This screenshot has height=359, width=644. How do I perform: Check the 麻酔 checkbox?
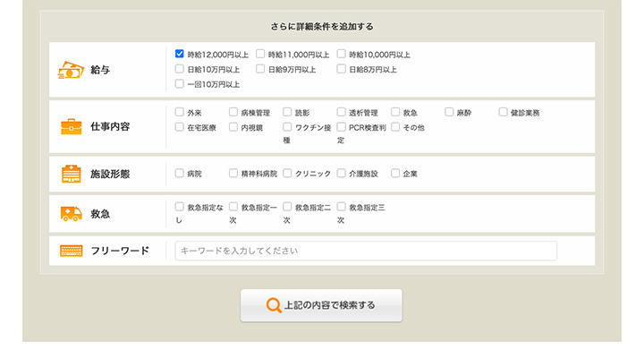coord(449,113)
